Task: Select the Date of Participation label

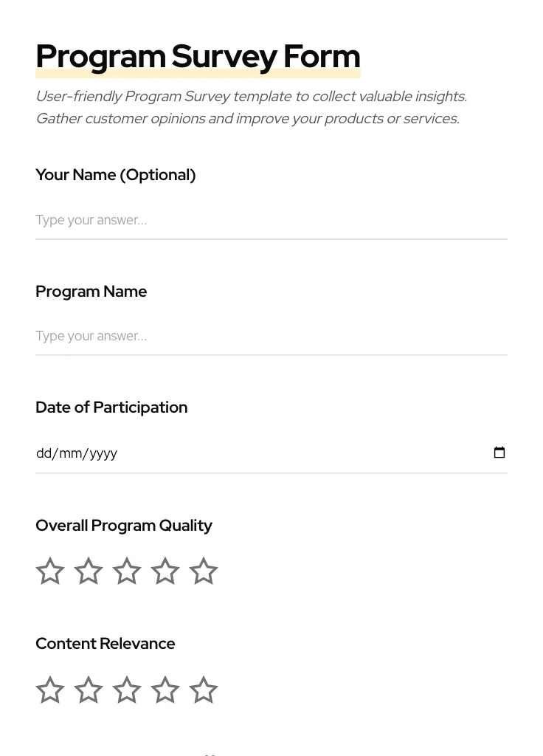Action: (x=111, y=407)
